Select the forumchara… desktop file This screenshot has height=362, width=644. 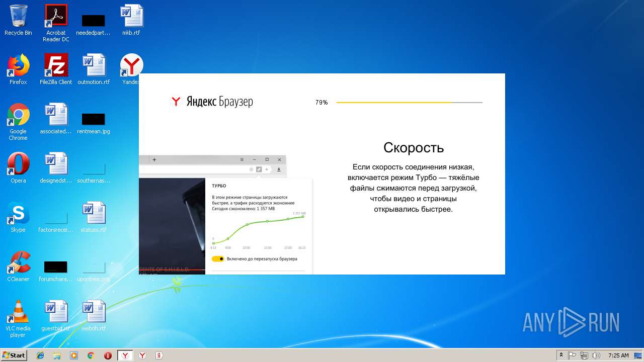56,270
